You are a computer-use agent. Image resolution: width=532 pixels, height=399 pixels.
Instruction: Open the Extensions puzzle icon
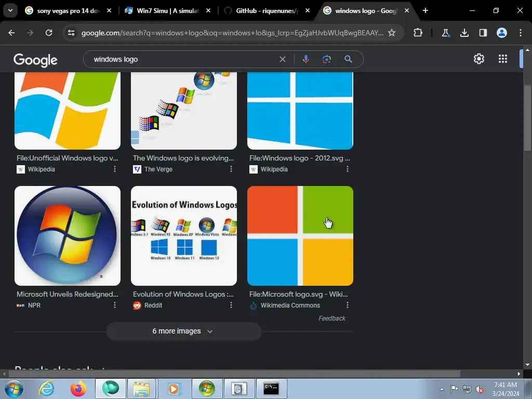pyautogui.click(x=418, y=33)
